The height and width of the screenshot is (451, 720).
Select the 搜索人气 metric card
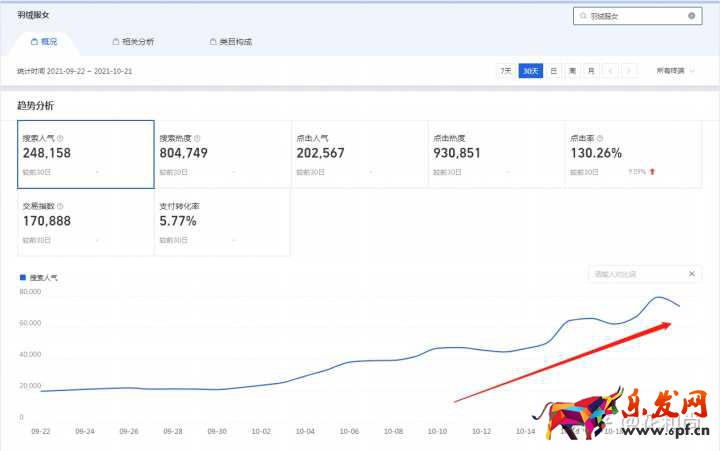[x=86, y=154]
